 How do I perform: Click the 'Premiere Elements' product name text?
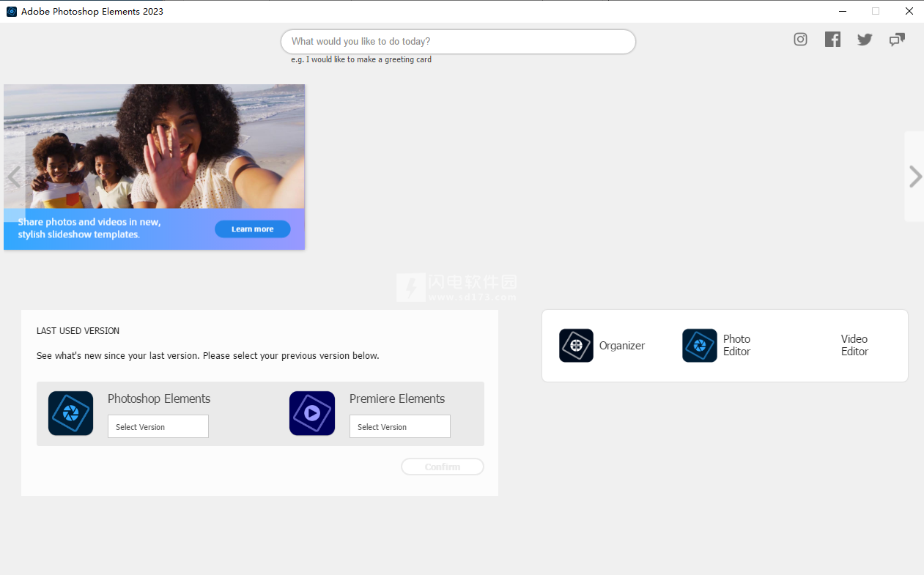pos(397,398)
